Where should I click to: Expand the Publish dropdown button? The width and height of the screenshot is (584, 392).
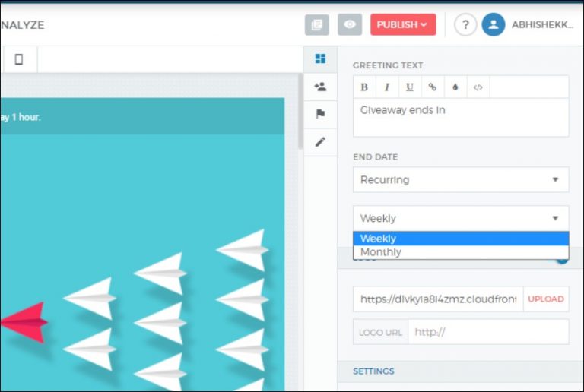pos(403,24)
